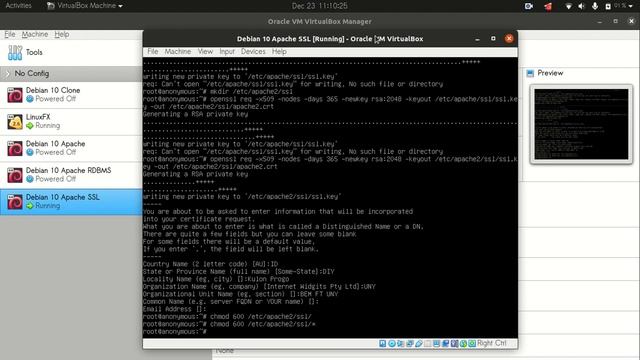Click the display settings icon in VM status bar
The image size is (640, 360).
436,343
